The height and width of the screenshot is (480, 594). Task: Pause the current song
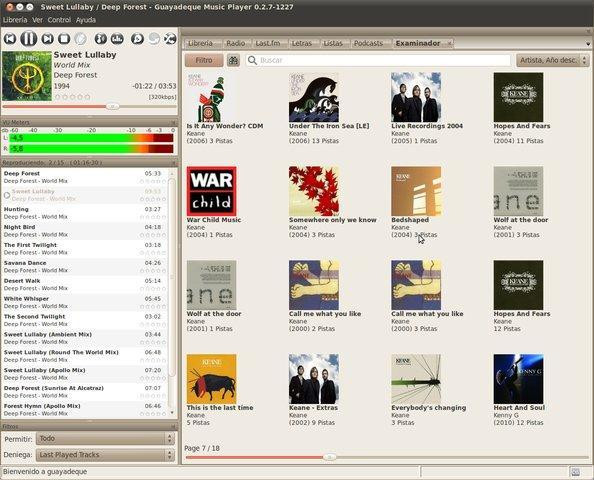(x=28, y=39)
